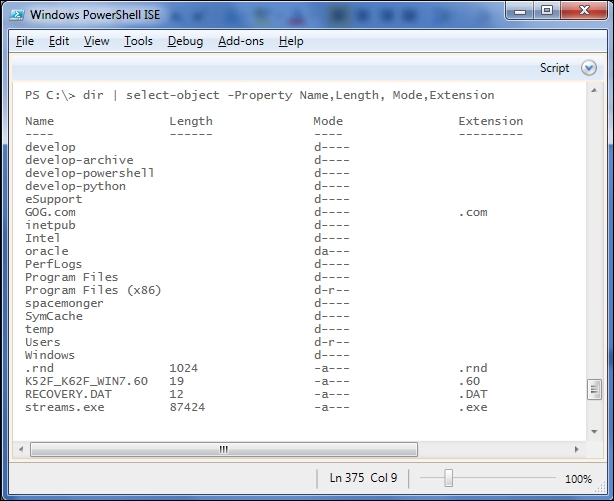Open the Tools menu
Screen dimensions: 614x501
[138, 41]
